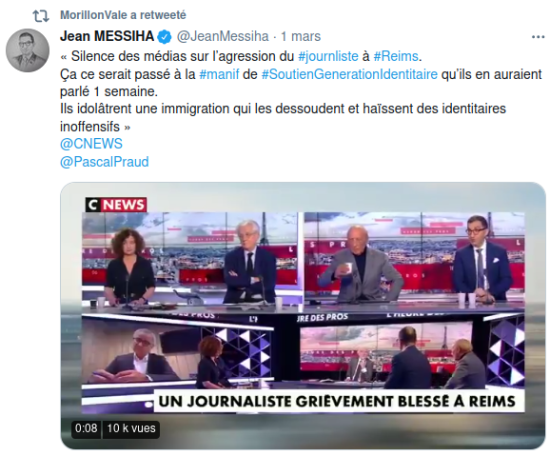This screenshot has width=550, height=456.
Task: Open the #manif hashtag
Action: coord(219,74)
